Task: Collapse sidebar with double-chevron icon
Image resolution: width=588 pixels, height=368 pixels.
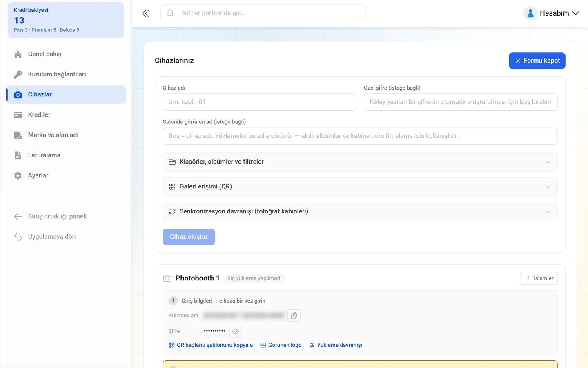Action: point(146,13)
